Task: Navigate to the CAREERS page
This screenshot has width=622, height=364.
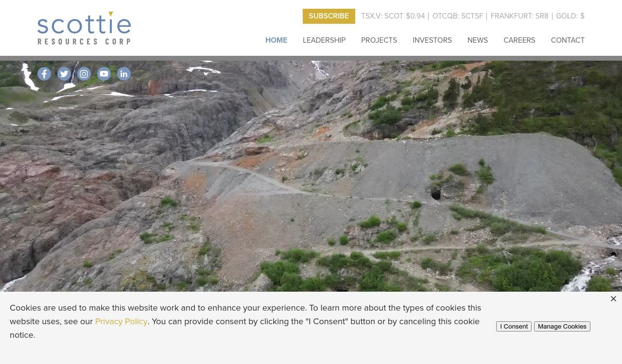Action: pos(519,40)
